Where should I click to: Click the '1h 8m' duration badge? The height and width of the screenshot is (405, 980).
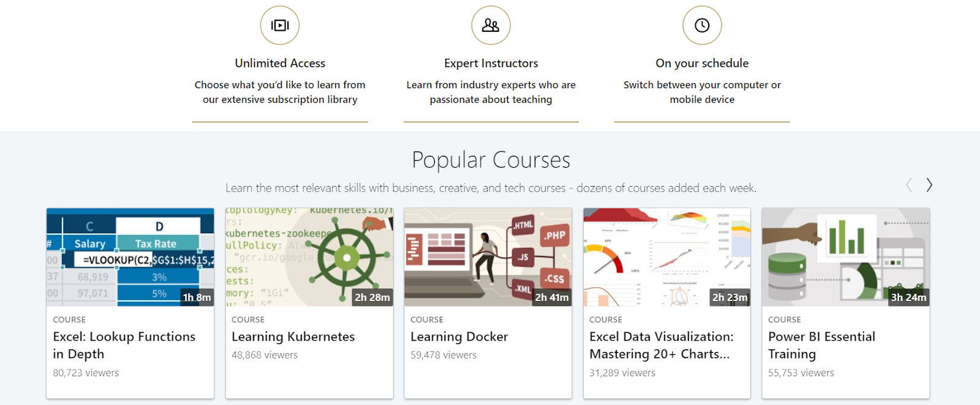tap(197, 297)
